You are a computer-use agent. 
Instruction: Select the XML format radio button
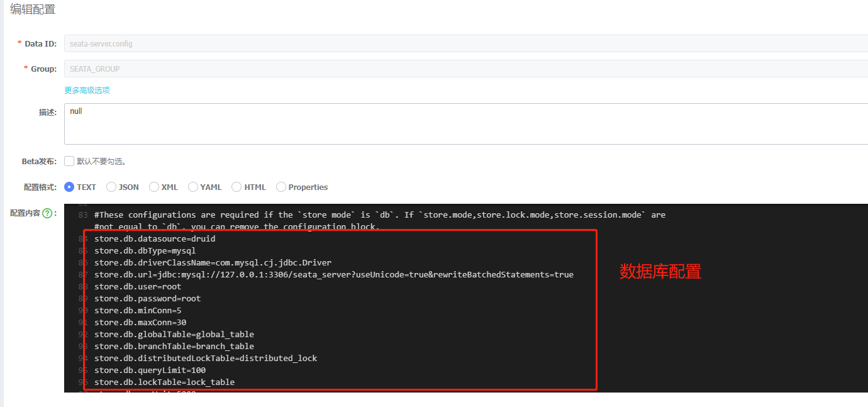153,187
